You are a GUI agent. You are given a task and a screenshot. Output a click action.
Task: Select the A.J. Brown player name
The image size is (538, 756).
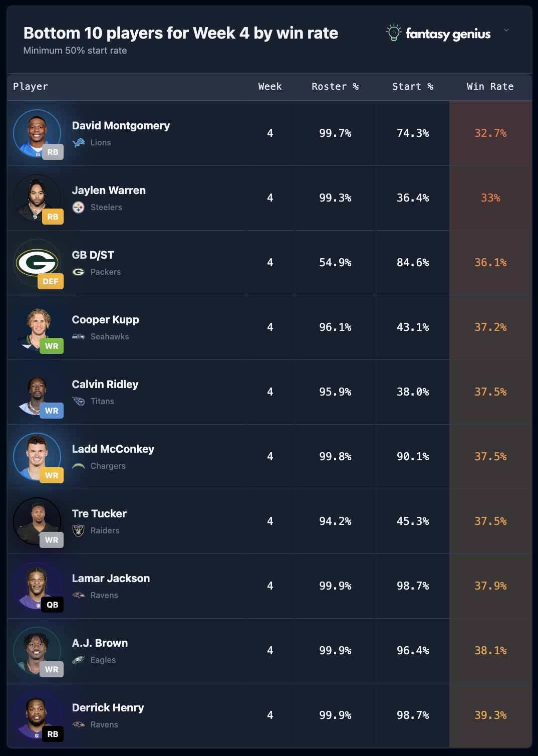[100, 643]
